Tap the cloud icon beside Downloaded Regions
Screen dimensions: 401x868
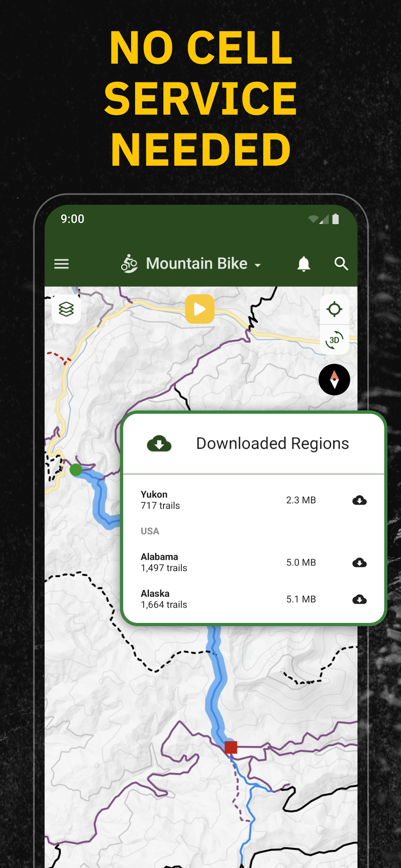click(159, 443)
